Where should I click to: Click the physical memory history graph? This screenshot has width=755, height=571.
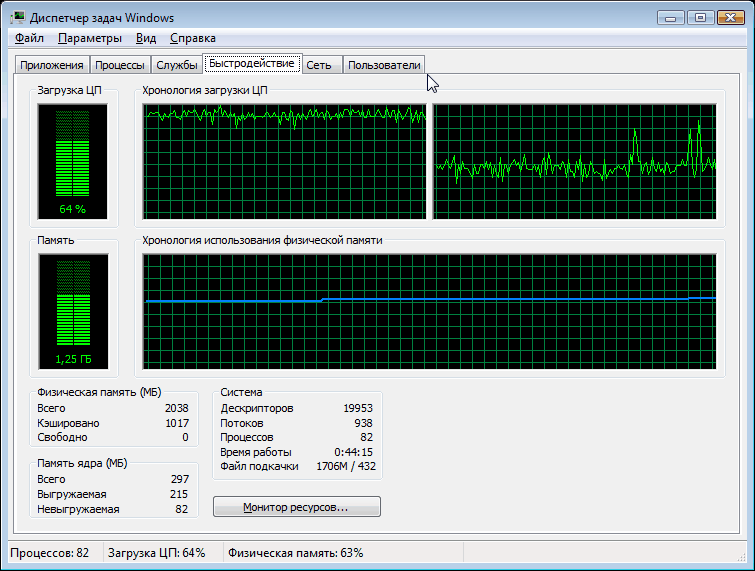(x=430, y=312)
